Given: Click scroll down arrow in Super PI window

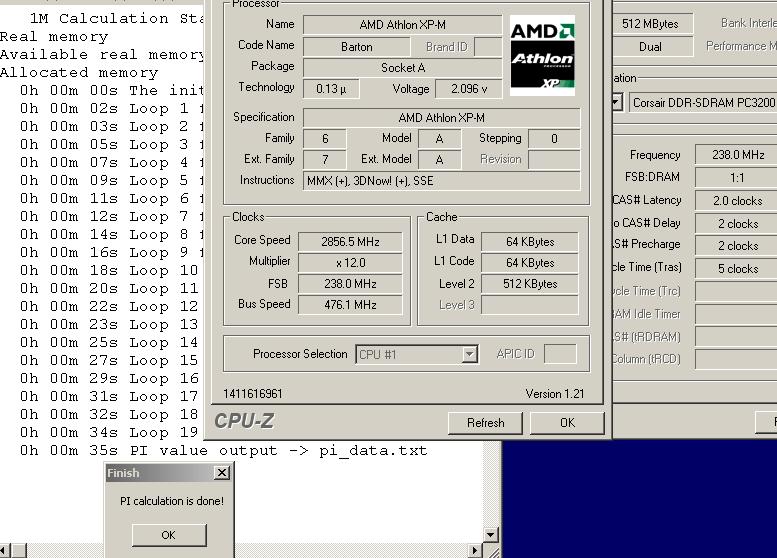Looking at the screenshot, I should coord(490,535).
